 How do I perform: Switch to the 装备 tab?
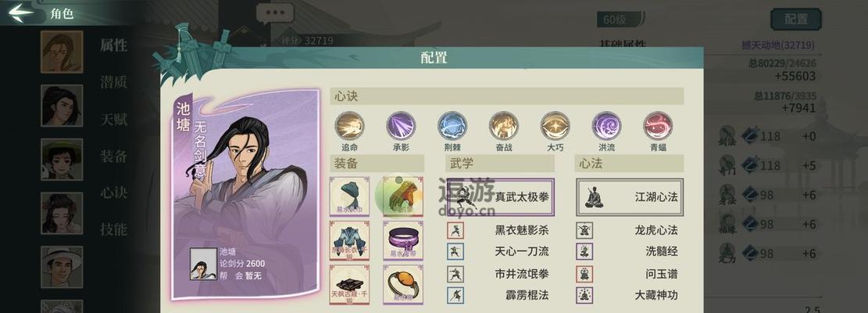(113, 156)
